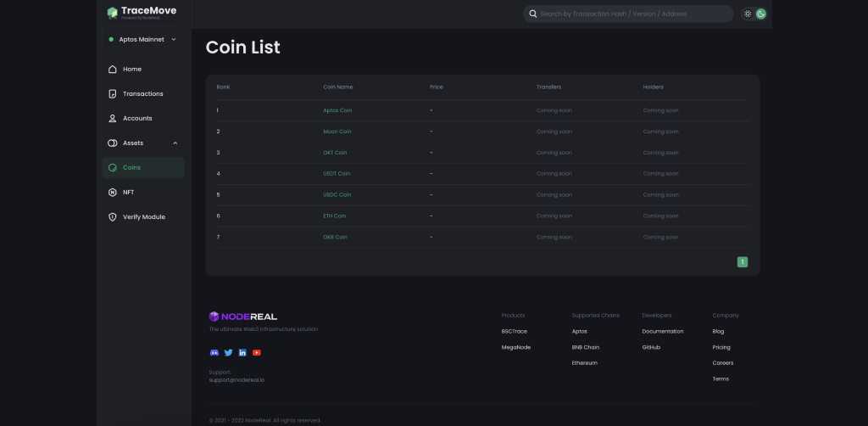Viewport: 868px width, 426px height.
Task: Go to Transactions in the sidebar
Action: pos(142,94)
